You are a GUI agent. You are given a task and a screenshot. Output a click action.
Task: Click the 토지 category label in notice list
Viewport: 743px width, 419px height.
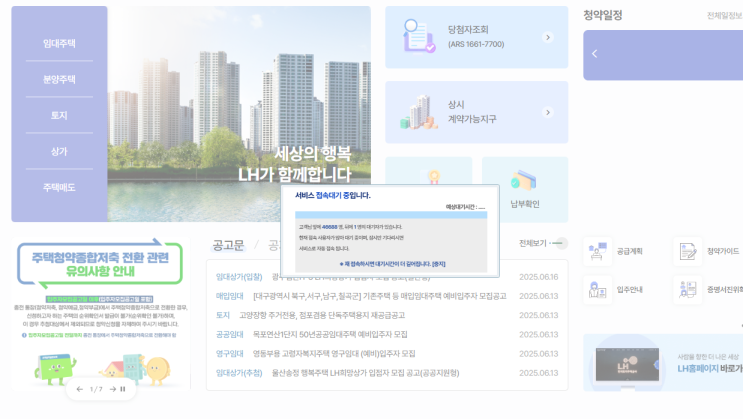[223, 315]
